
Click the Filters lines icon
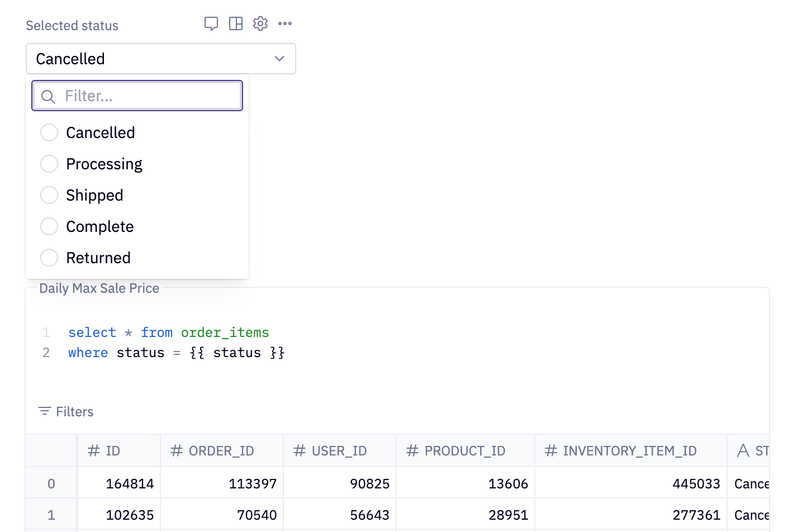[x=44, y=411]
